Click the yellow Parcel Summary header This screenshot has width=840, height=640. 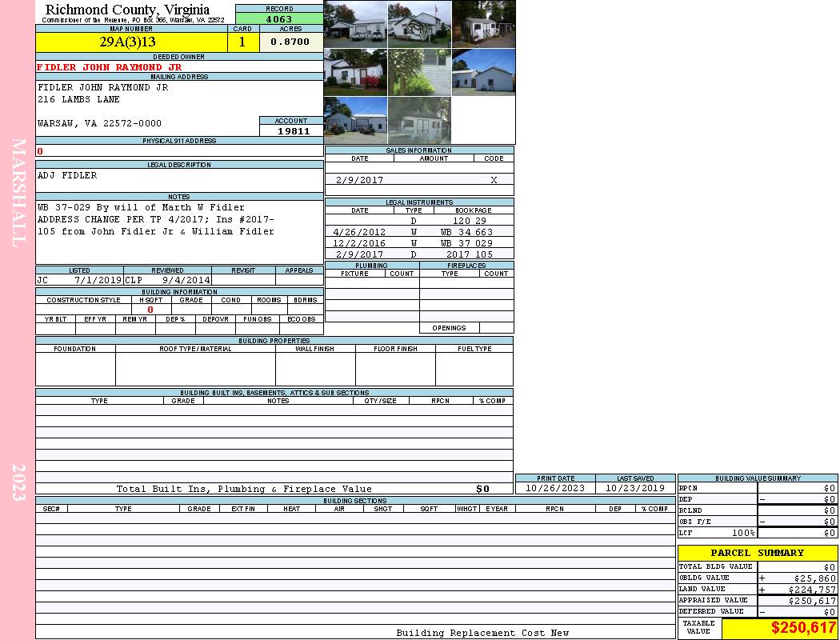pos(757,553)
